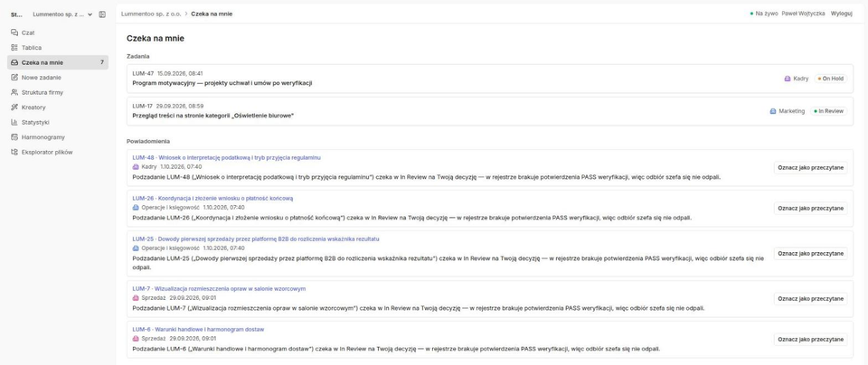Select the Nowe zadanie icon
868x365 pixels.
point(14,78)
